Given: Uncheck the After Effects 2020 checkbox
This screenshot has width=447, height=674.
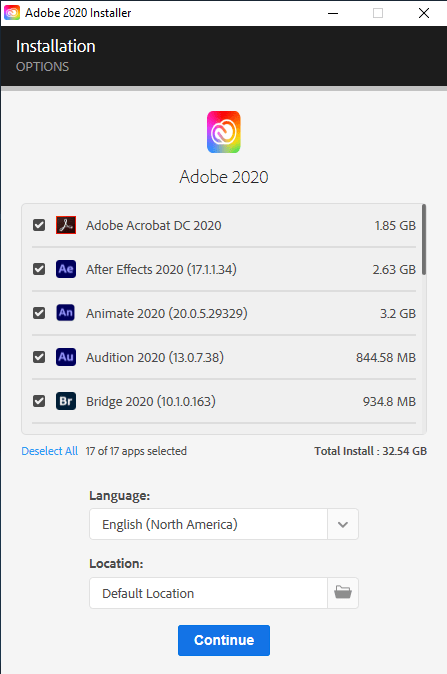Looking at the screenshot, I should [39, 269].
